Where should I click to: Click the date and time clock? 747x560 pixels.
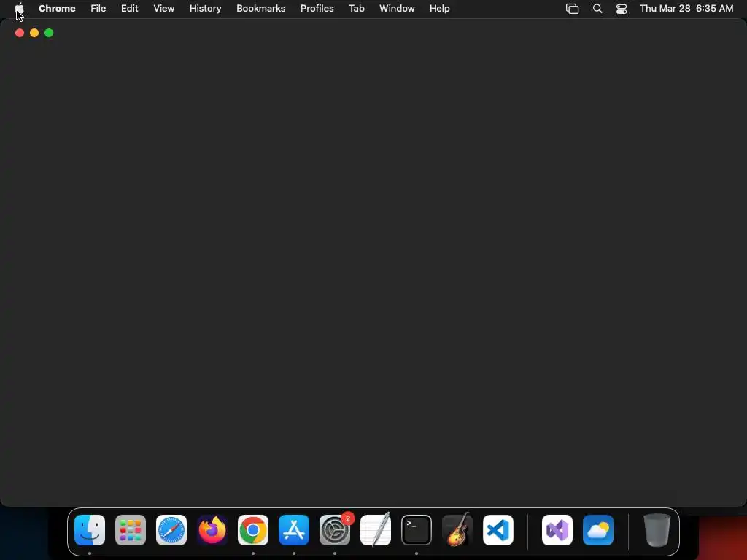point(686,8)
